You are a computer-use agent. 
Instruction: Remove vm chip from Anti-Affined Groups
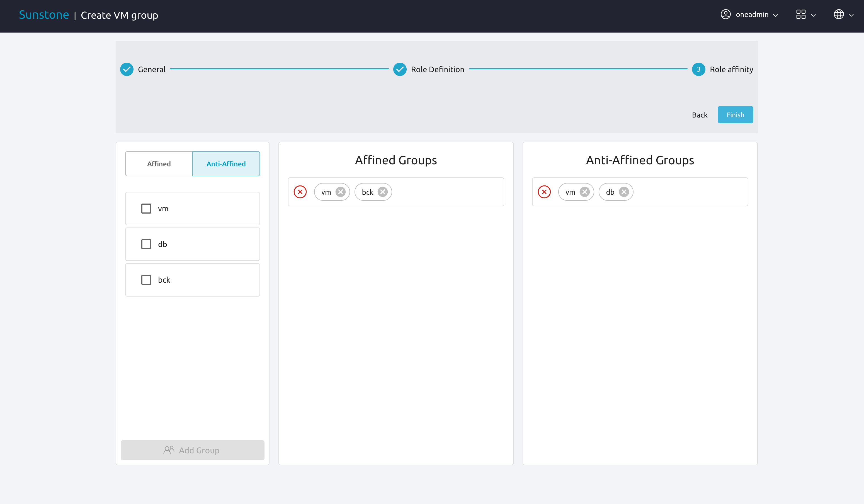(x=584, y=192)
